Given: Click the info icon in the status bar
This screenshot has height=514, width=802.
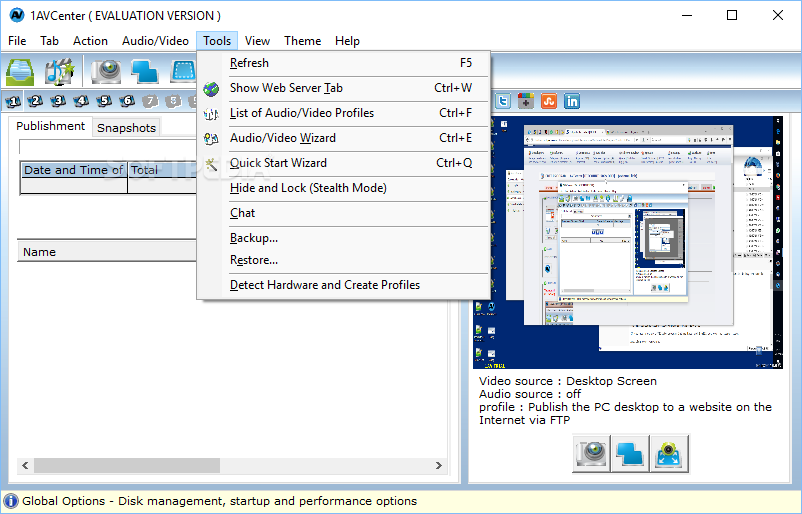Looking at the screenshot, I should pos(11,501).
